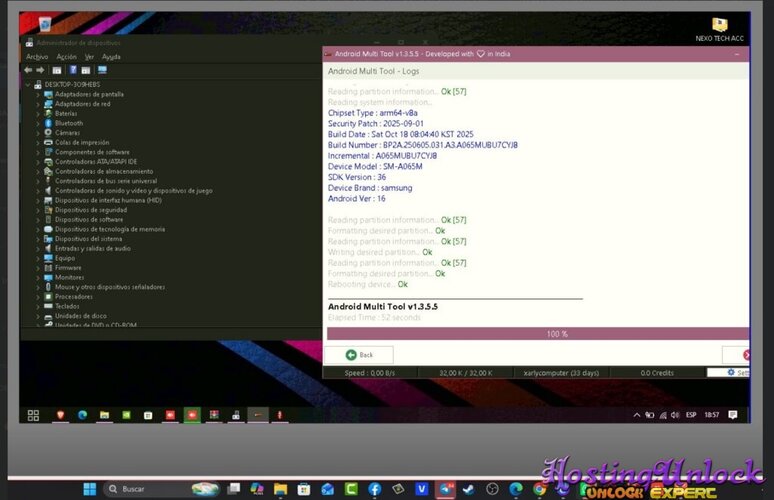Select Entradas y salidas de audio
This screenshot has height=500, width=774.
[93, 248]
